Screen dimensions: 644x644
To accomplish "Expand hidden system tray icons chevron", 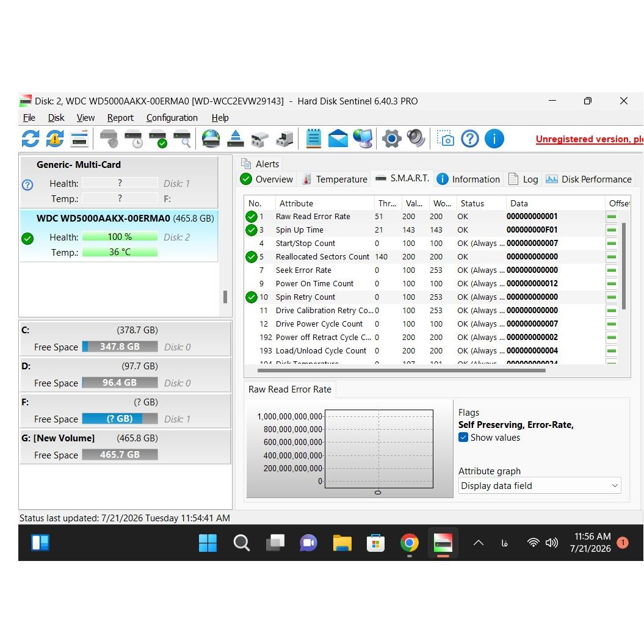I will click(479, 543).
